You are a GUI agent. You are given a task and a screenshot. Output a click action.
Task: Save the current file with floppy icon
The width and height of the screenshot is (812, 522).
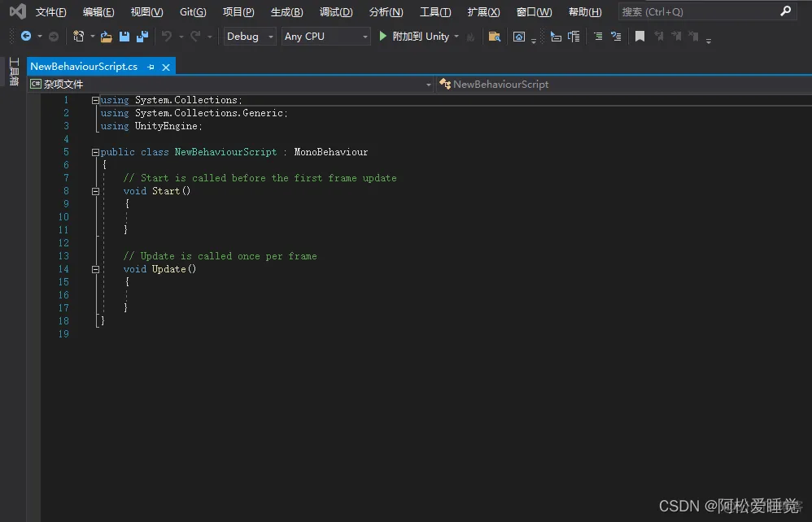pyautogui.click(x=124, y=37)
